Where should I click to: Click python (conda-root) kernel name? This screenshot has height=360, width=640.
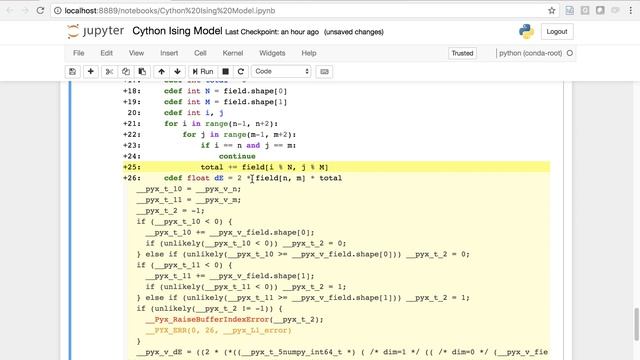point(531,53)
